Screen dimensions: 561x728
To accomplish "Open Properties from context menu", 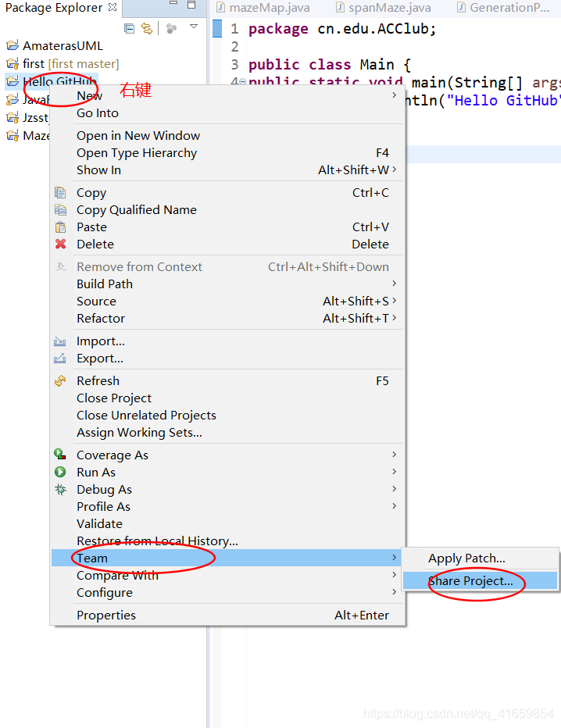I will coord(228,616).
